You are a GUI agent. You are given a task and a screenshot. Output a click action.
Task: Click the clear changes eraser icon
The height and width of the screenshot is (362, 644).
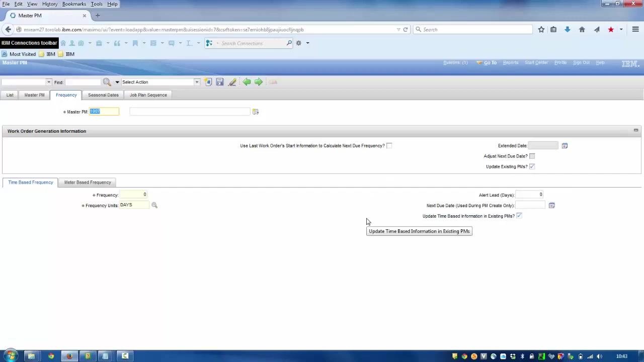pos(232,82)
